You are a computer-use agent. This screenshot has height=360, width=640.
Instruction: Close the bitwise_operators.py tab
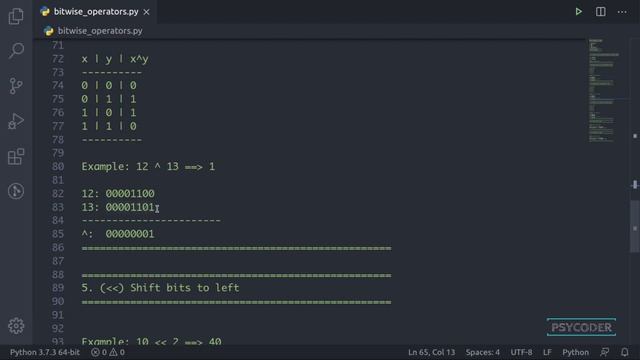click(146, 12)
